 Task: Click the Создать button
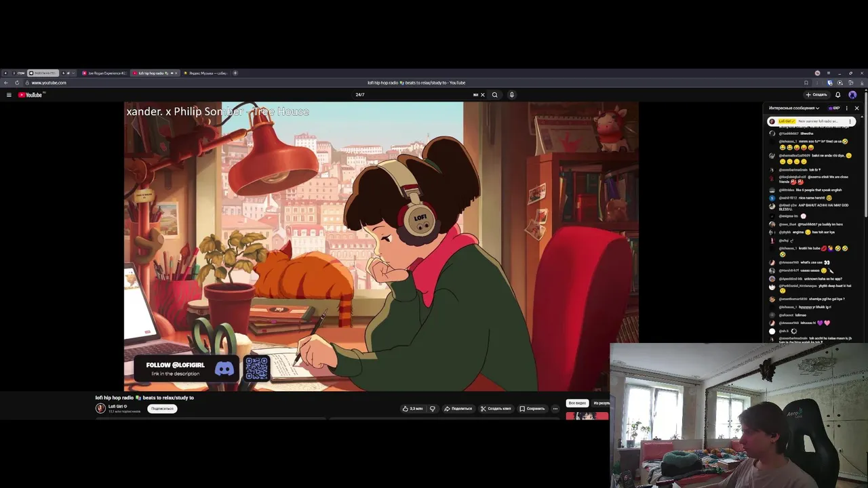[816, 95]
